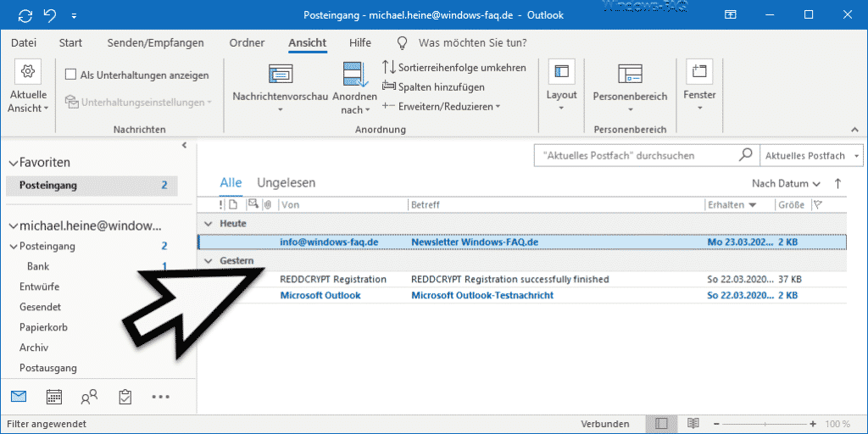Open the Bank subfolder
This screenshot has width=868, height=434.
pos(38,266)
